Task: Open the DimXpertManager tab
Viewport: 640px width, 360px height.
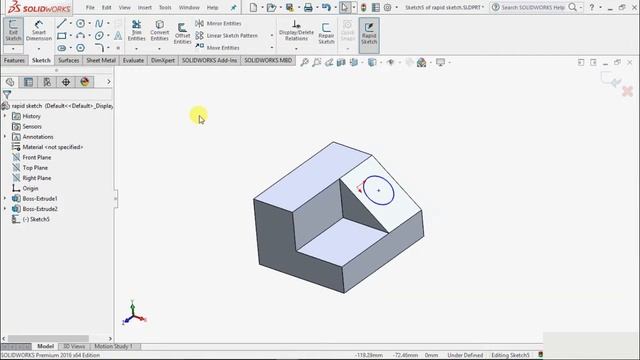Action: [66, 82]
